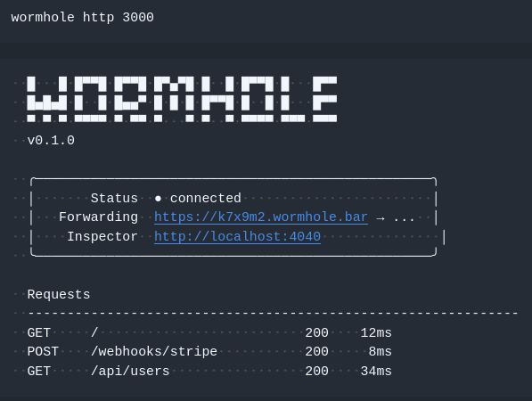Click the '/webhooks/stripe' path
532x401 pixels.
[x=154, y=352]
